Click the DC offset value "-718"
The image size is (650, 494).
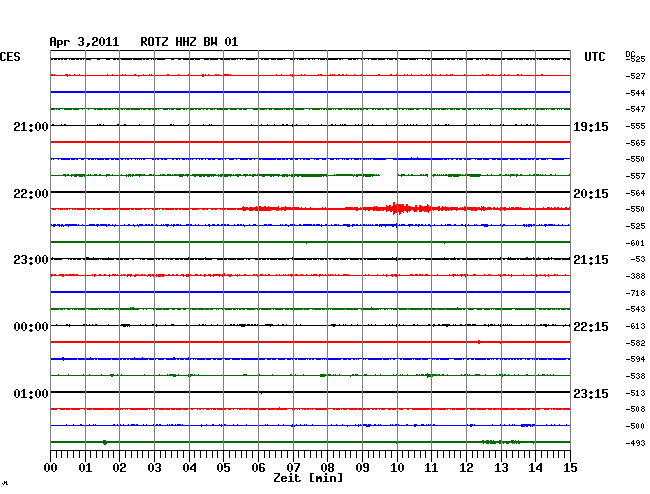pyautogui.click(x=635, y=293)
